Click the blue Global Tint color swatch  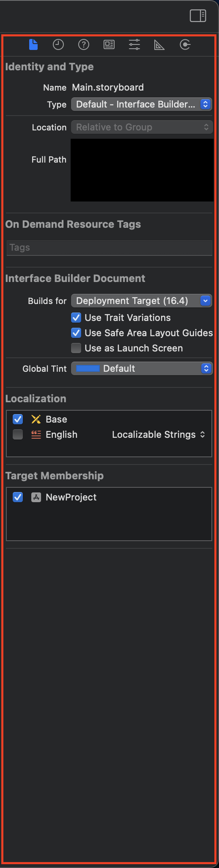point(88,368)
